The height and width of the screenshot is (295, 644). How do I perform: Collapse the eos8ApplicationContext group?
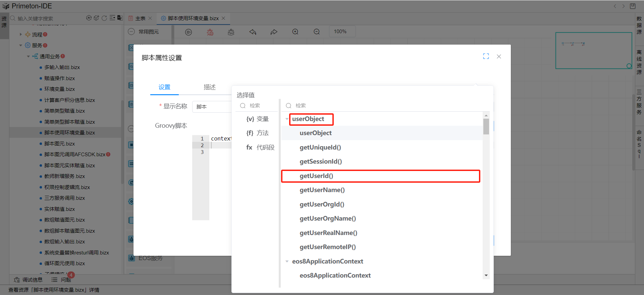pos(287,261)
